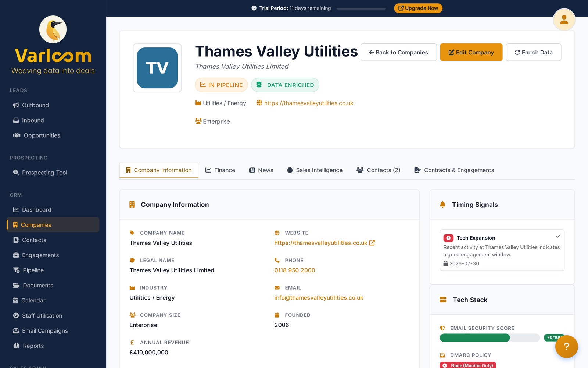
Task: Select Companies in the sidebar
Action: pyautogui.click(x=53, y=225)
